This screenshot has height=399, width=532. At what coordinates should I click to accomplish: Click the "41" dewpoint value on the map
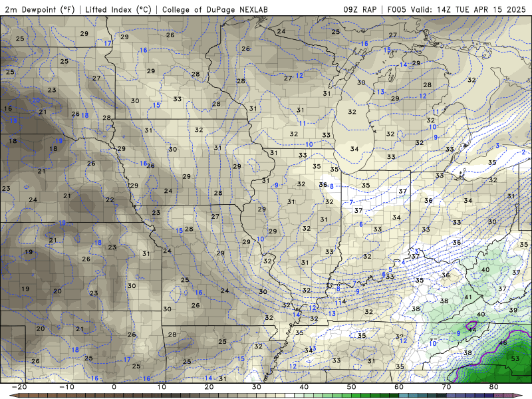coord(468,297)
